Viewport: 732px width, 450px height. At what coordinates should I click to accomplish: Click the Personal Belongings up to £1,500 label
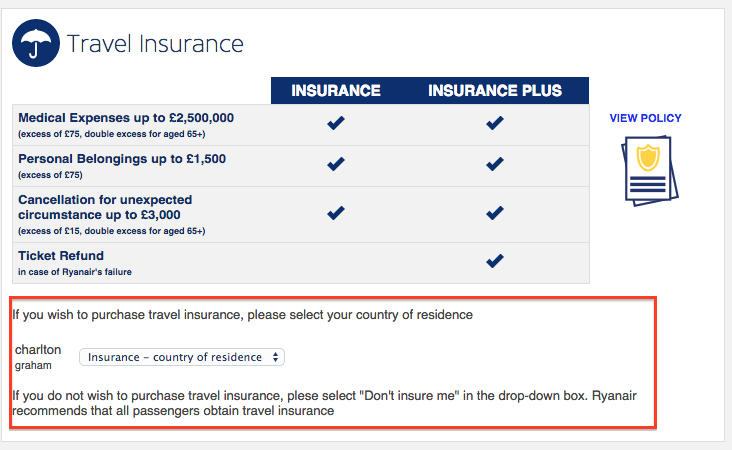122,159
